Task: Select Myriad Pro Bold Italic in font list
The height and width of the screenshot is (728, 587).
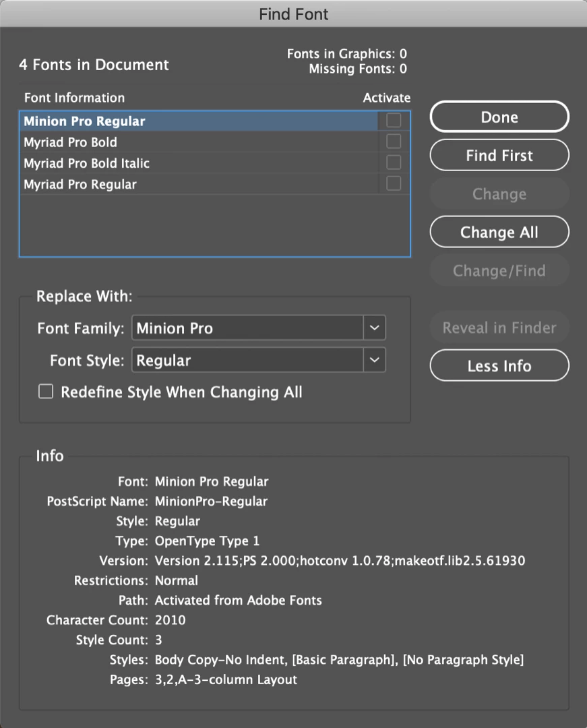Action: tap(199, 162)
